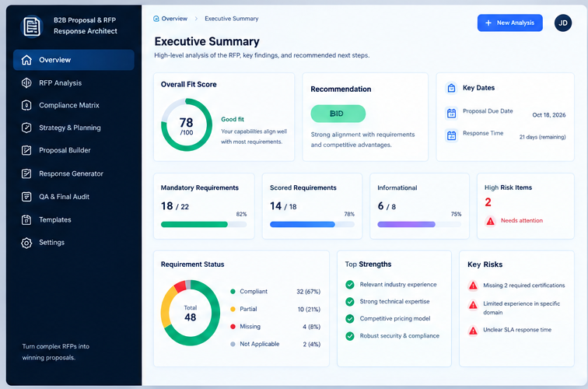This screenshot has width=588, height=389.
Task: Click the value "4 (8%)"
Action: [311, 327]
